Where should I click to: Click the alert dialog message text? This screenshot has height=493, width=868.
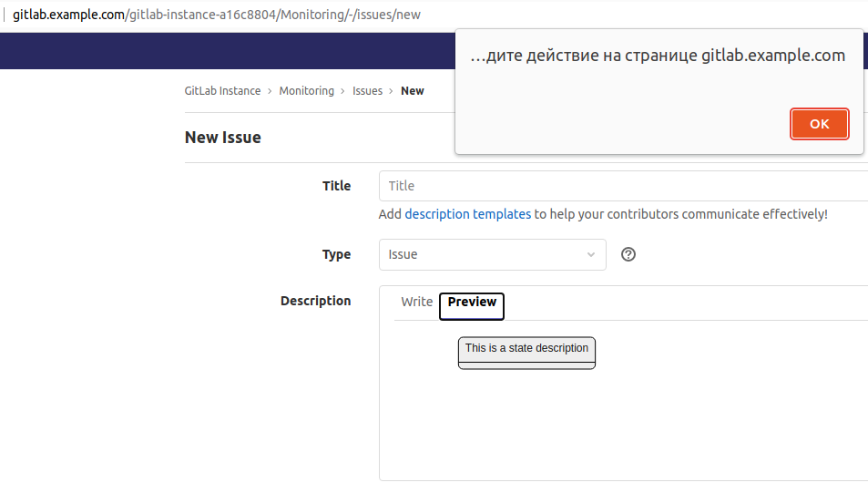click(x=658, y=56)
